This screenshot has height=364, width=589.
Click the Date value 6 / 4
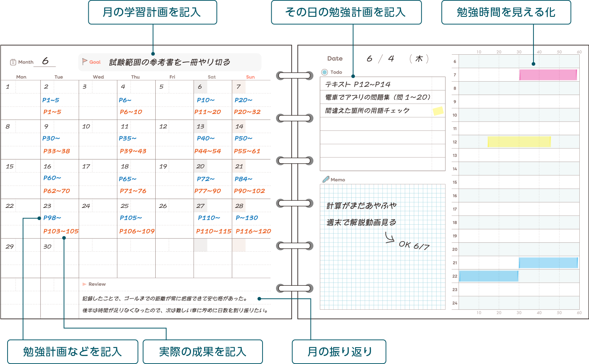(x=380, y=59)
